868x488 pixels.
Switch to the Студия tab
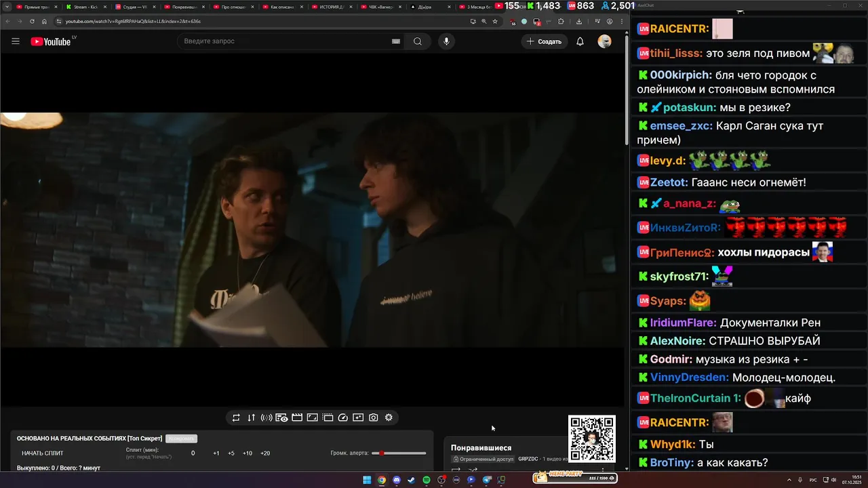[x=135, y=7]
